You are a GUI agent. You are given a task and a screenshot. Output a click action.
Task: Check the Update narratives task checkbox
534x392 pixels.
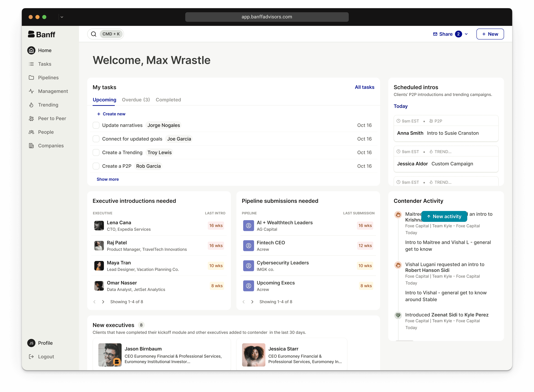tap(96, 125)
